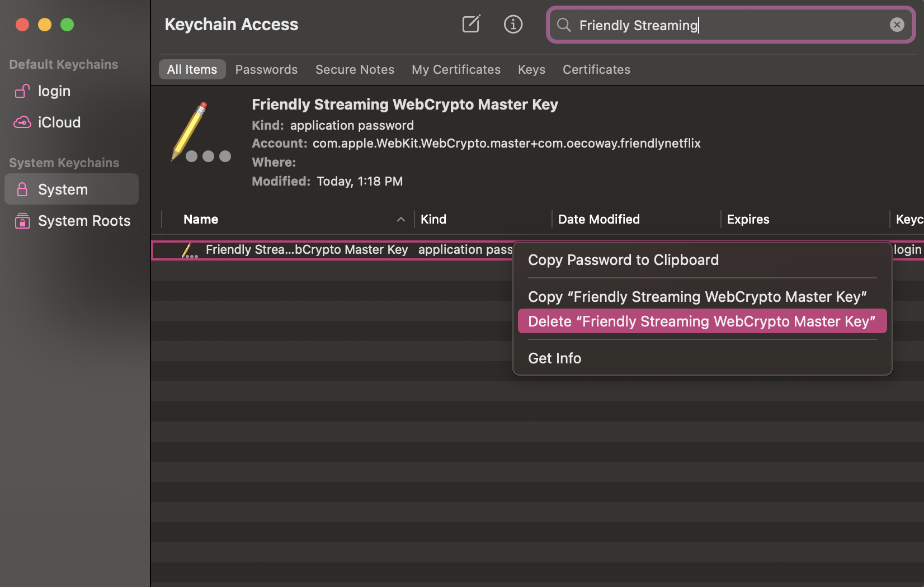Choose Copy "Friendly Streaming WebCrypto Master Key"
This screenshot has width=924, height=587.
(703, 297)
